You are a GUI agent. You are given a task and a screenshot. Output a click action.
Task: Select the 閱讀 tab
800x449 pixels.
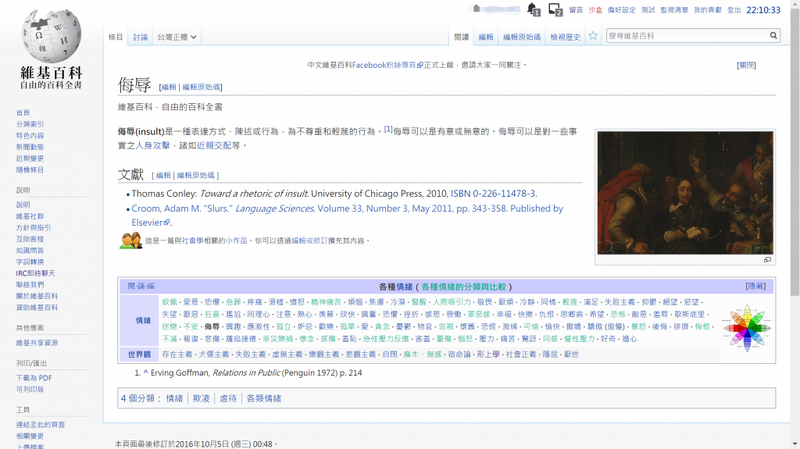[x=461, y=37]
